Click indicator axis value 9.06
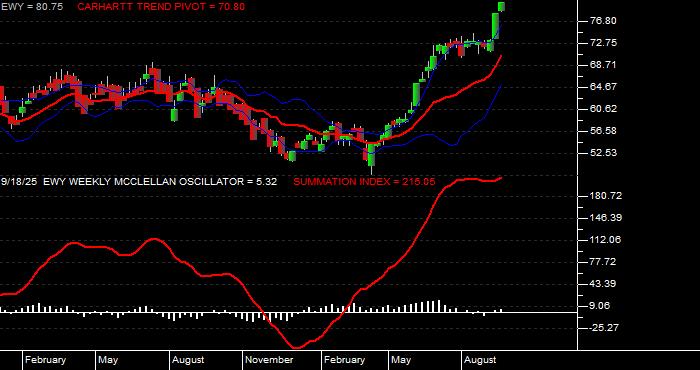 (x=601, y=306)
